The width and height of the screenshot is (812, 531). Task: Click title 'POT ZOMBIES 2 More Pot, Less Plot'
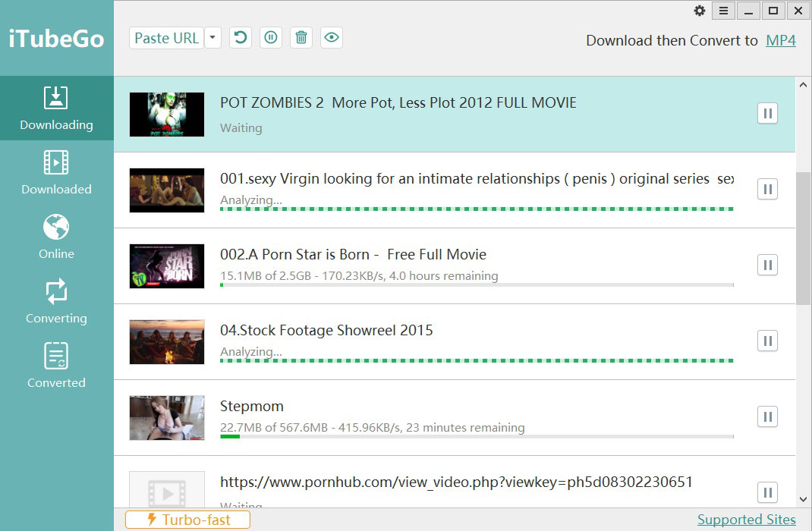tap(398, 102)
